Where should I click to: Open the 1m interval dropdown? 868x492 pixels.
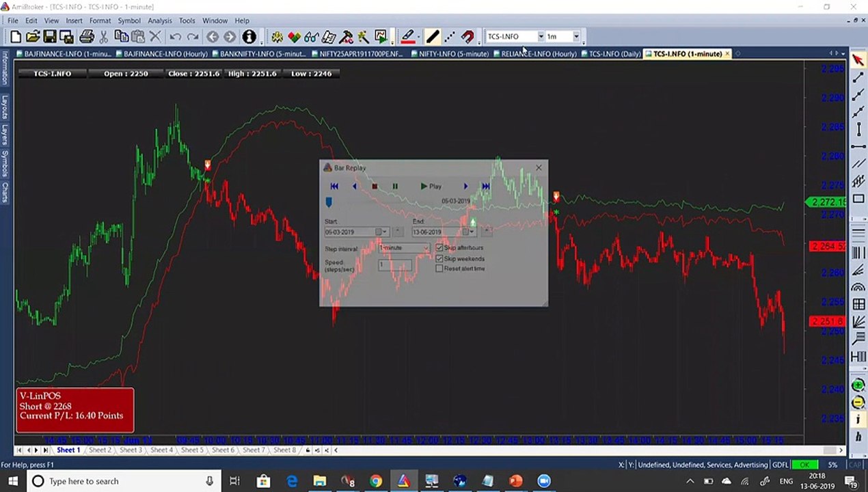click(576, 36)
